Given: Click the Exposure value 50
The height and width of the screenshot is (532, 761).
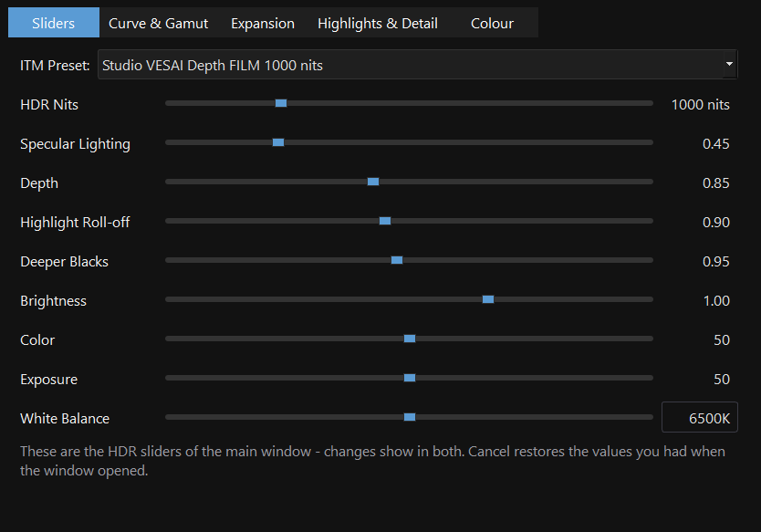Looking at the screenshot, I should click(x=722, y=380).
